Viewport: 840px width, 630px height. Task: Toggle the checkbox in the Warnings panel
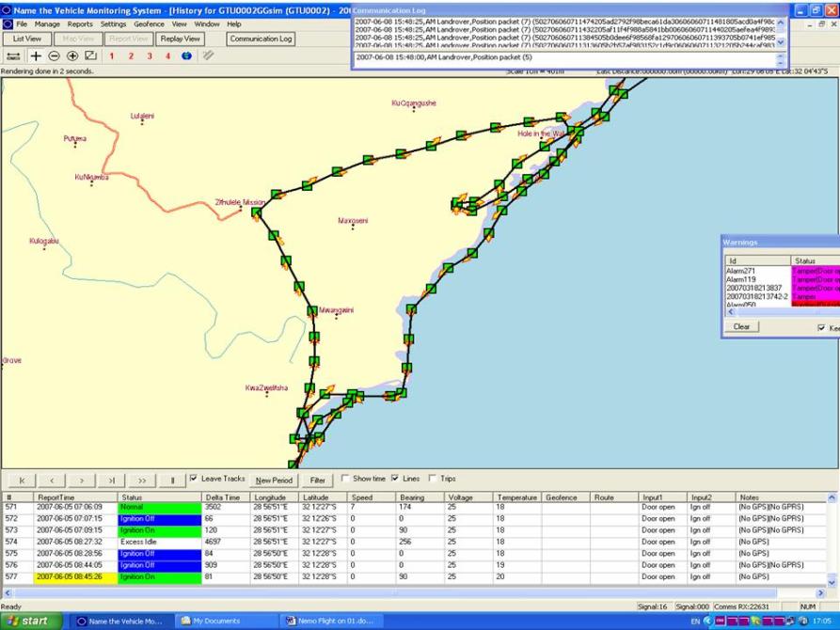click(x=821, y=328)
